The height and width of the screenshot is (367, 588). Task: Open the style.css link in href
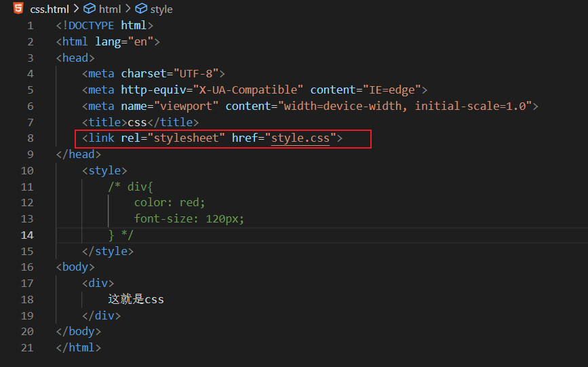[x=300, y=138]
